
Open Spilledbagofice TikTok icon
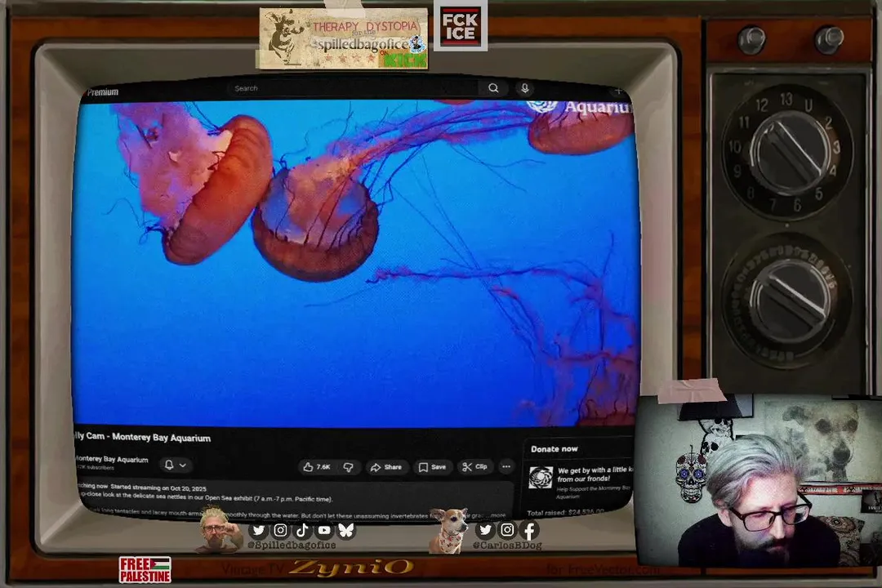tap(302, 530)
